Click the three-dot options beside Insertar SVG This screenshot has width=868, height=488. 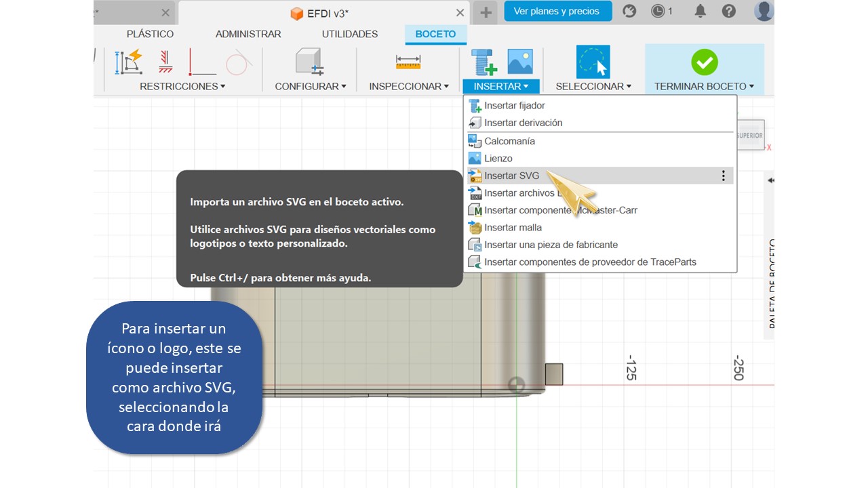tap(723, 176)
